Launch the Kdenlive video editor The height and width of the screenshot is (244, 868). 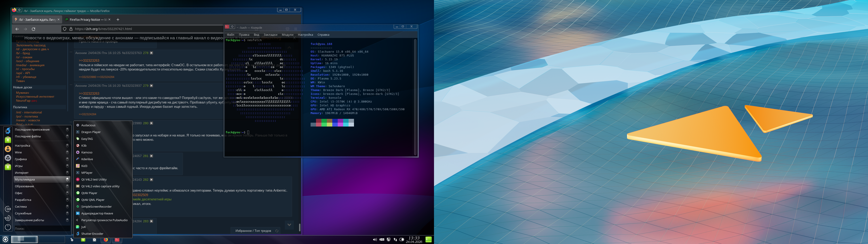click(103, 159)
